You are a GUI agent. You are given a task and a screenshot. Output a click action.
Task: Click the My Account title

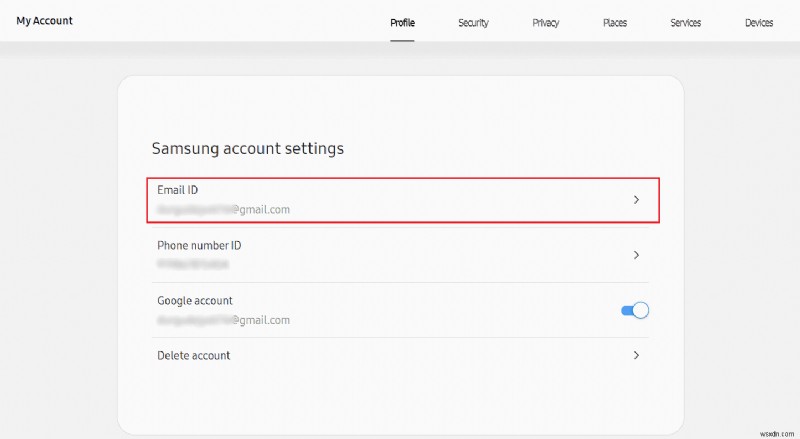(x=44, y=21)
